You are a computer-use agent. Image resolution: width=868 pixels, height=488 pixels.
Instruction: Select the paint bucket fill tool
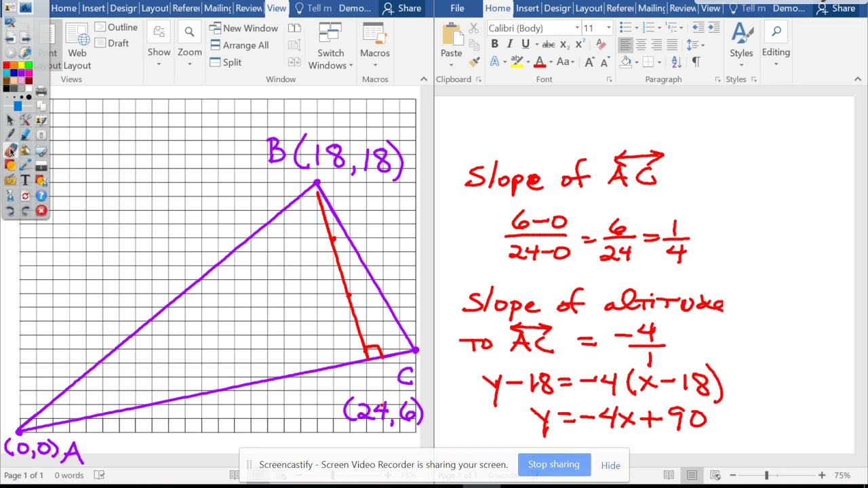25,150
